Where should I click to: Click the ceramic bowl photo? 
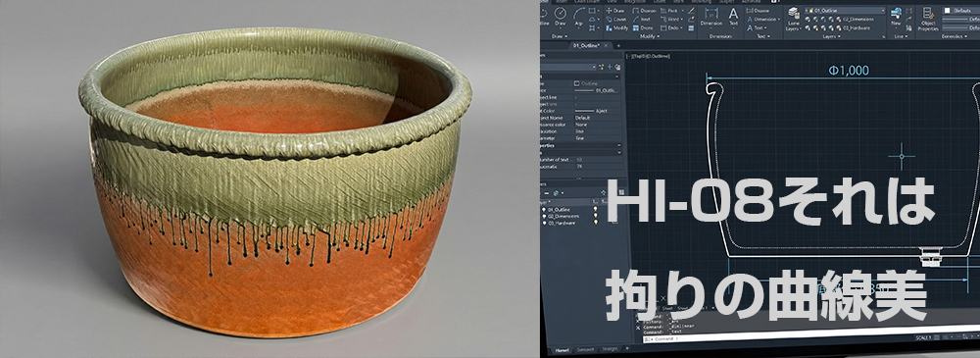click(x=275, y=181)
